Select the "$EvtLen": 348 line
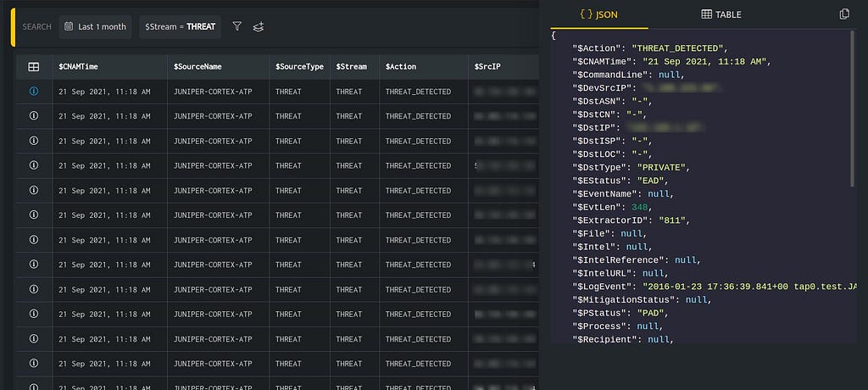This screenshot has width=868, height=390. [x=613, y=207]
